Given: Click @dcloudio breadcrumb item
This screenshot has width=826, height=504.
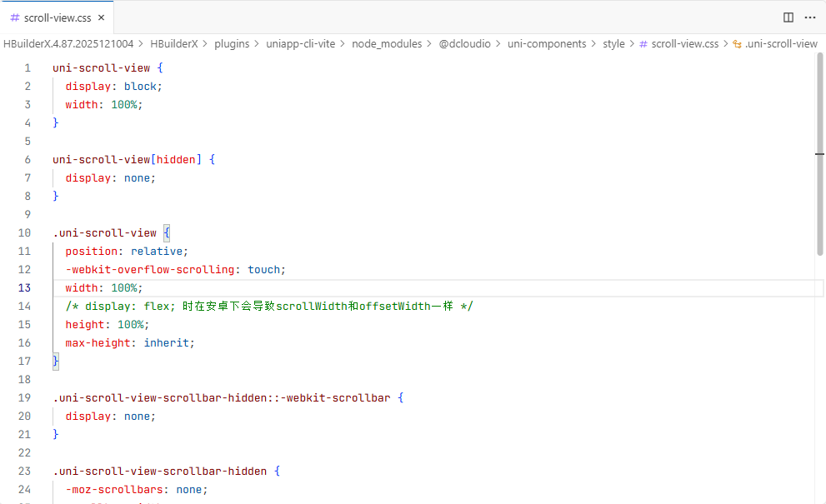Looking at the screenshot, I should coord(464,43).
